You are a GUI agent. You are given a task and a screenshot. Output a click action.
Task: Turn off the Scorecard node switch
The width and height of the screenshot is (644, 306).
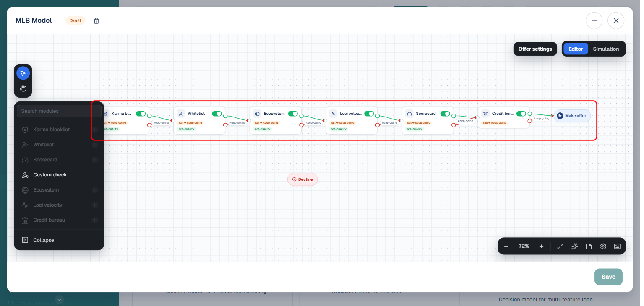coord(445,114)
